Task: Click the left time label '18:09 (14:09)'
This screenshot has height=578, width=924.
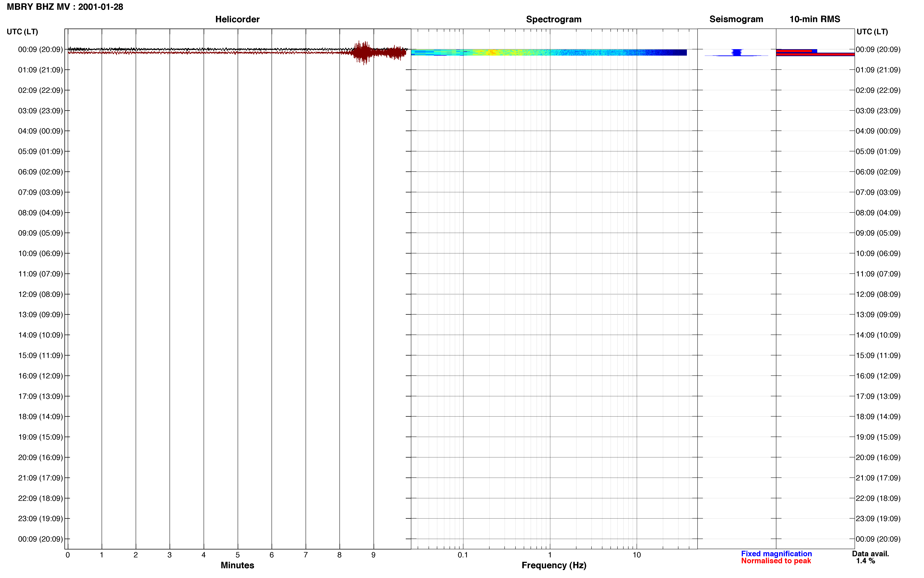Action: click(41, 417)
